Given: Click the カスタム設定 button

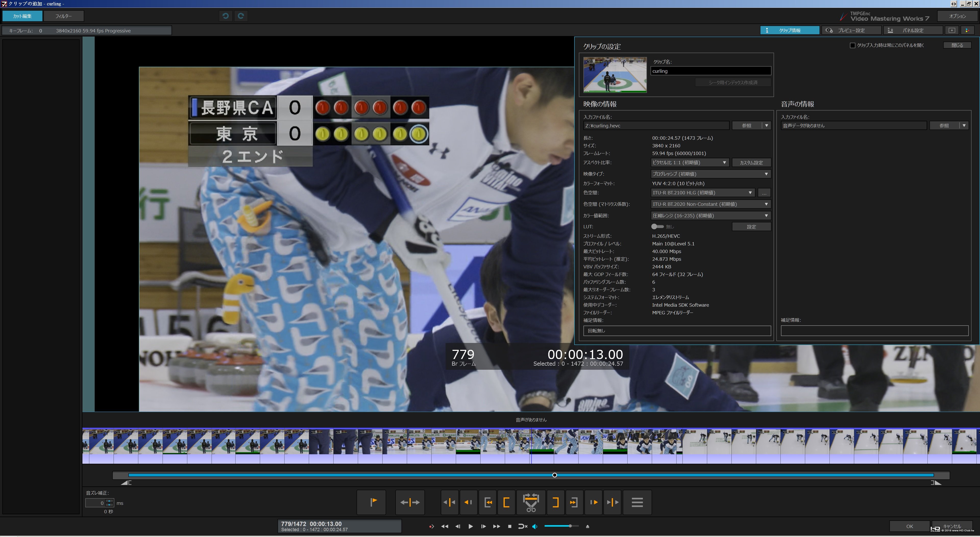Looking at the screenshot, I should 751,162.
